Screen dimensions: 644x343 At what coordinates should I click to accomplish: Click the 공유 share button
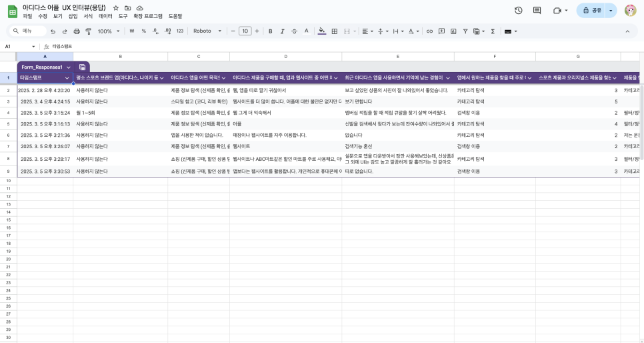(x=591, y=11)
